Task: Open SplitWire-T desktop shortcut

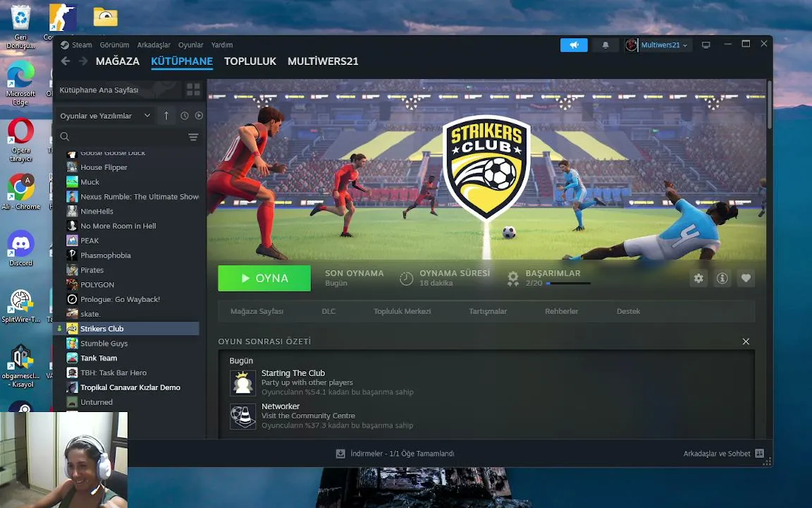Action: pos(20,306)
